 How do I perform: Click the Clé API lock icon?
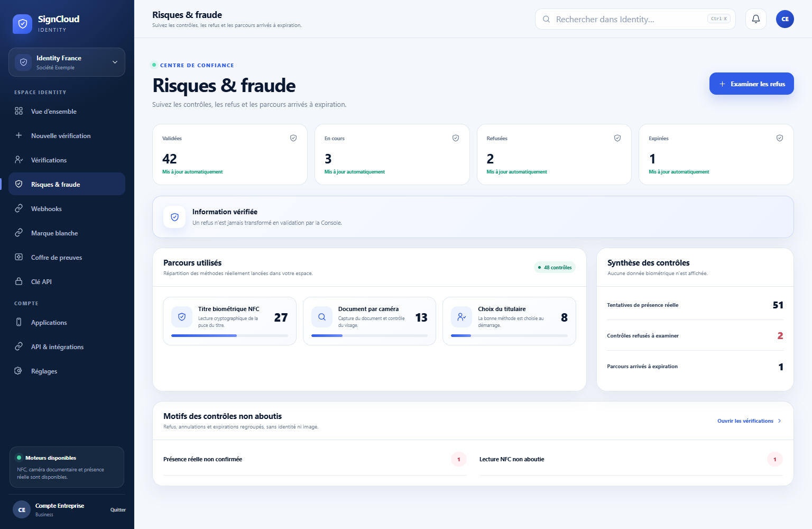tap(19, 281)
